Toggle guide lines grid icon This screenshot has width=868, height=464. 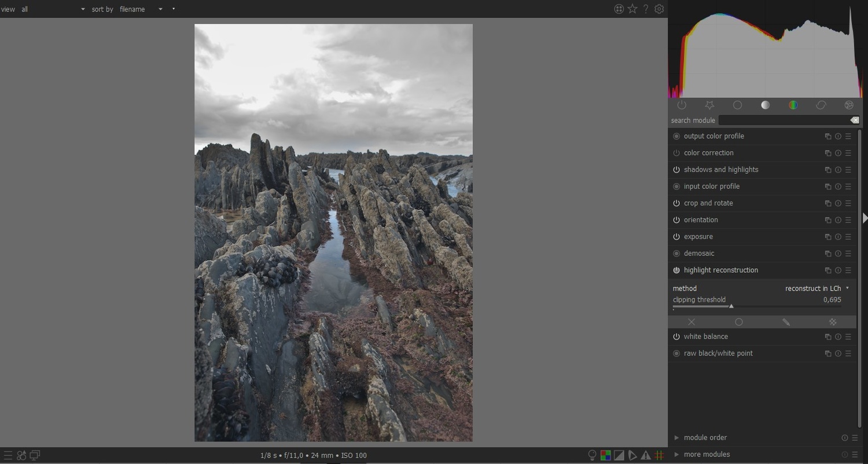[659, 455]
